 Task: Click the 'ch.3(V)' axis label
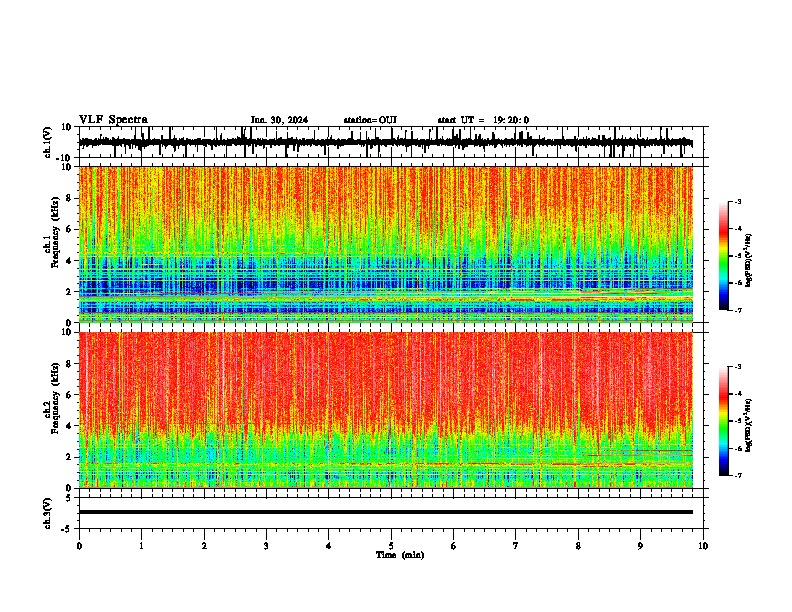pyautogui.click(x=48, y=513)
